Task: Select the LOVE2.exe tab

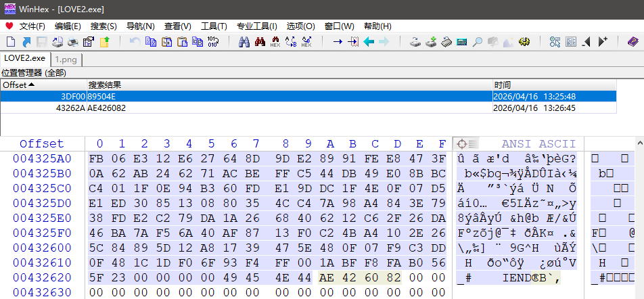Action: [x=24, y=58]
